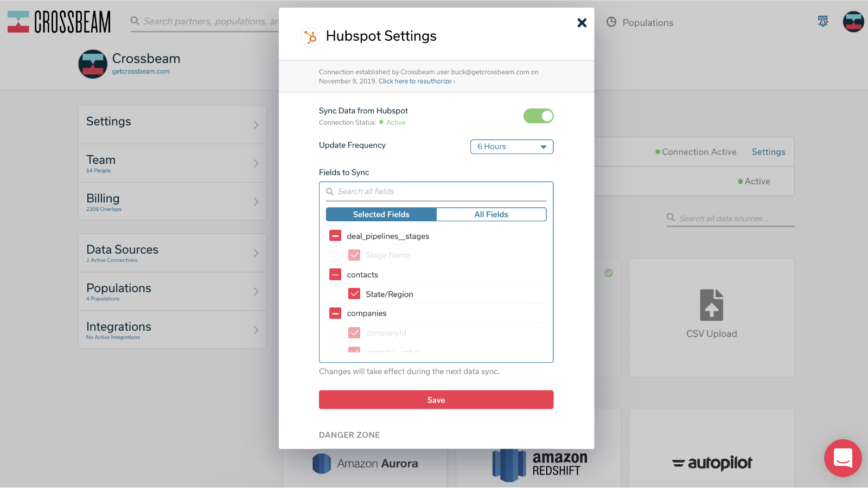Click the Hubspot logo icon in dialog header

tap(310, 37)
